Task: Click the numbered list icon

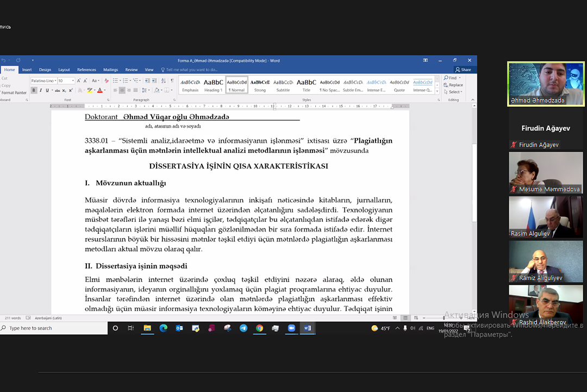Action: click(127, 80)
